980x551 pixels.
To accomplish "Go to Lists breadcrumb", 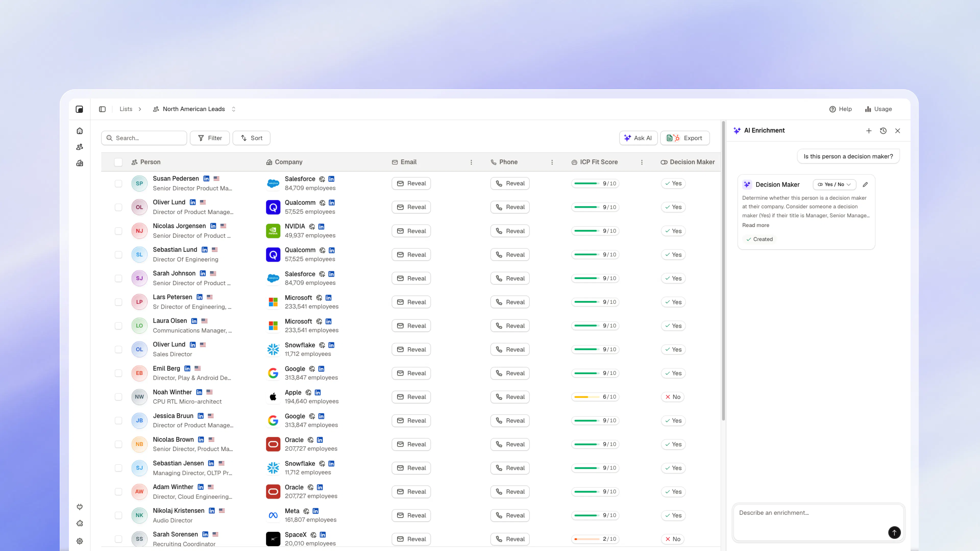I will pos(126,109).
